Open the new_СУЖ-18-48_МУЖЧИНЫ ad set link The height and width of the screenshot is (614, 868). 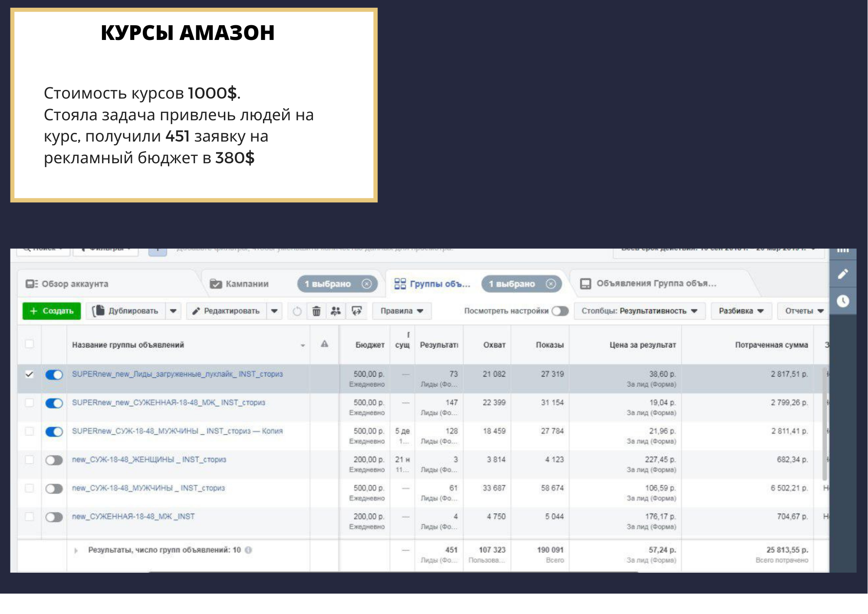point(148,488)
